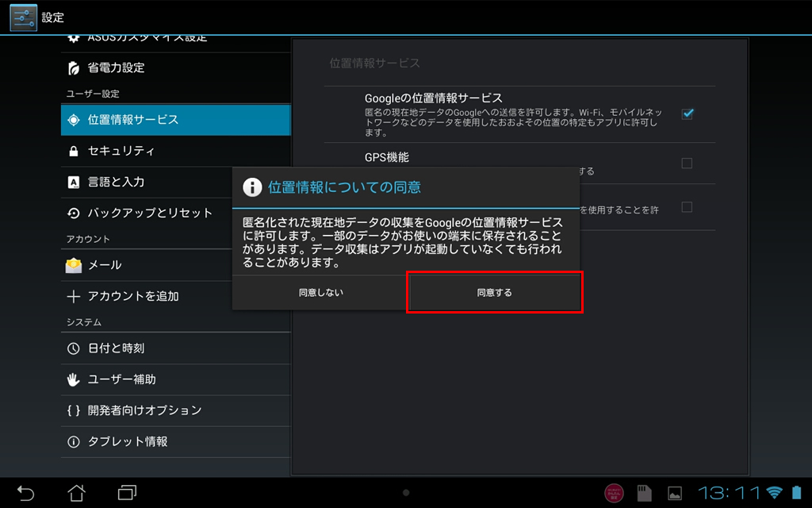Tap the Android back navigation icon
Viewport: 812px width, 508px height.
pos(26,492)
